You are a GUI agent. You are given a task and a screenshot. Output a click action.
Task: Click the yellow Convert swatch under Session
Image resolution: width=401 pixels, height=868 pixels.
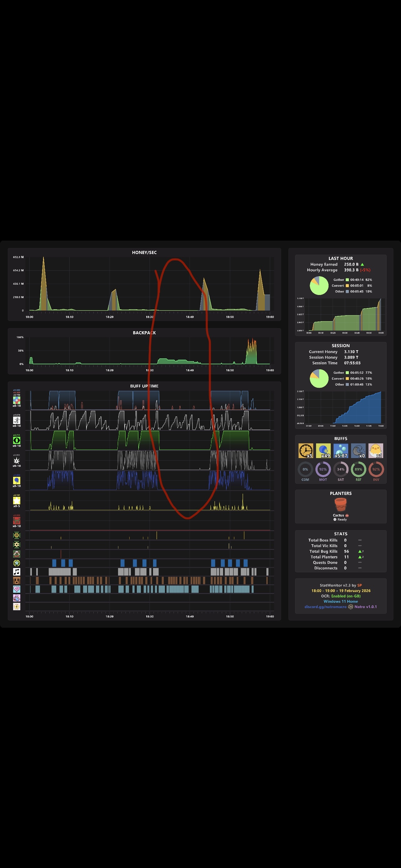347,378
